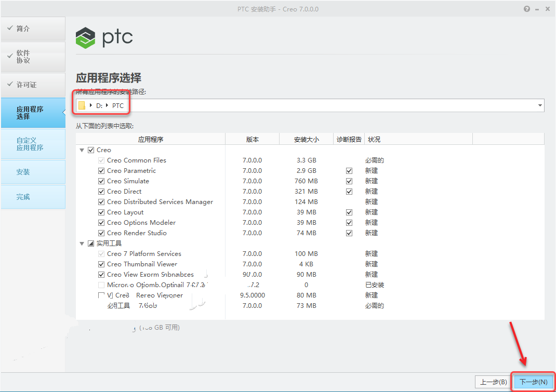Click the 安装大小 column header
This screenshot has height=392, width=556.
point(307,139)
